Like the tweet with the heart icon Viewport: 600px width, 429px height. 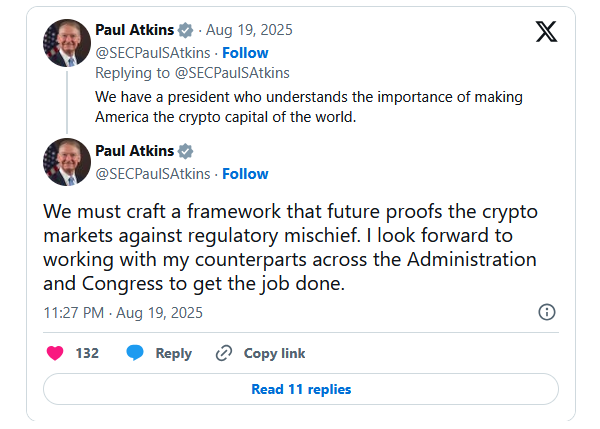[x=56, y=353]
